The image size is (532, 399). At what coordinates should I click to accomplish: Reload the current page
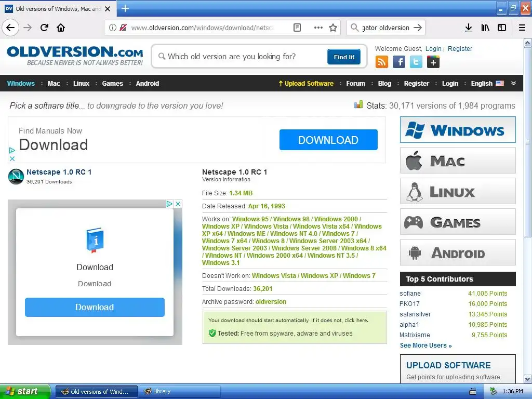click(44, 28)
